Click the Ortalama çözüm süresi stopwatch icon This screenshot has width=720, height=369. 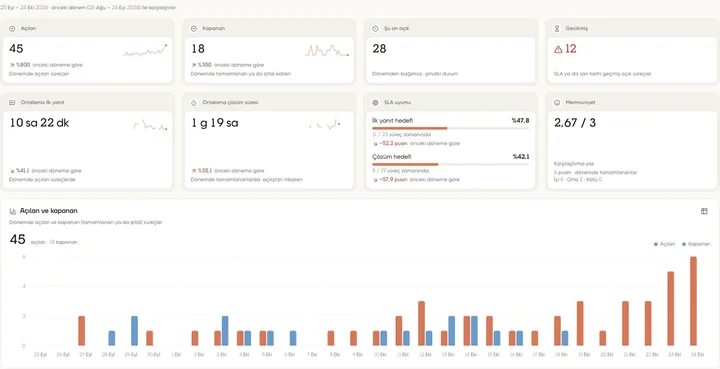(194, 102)
